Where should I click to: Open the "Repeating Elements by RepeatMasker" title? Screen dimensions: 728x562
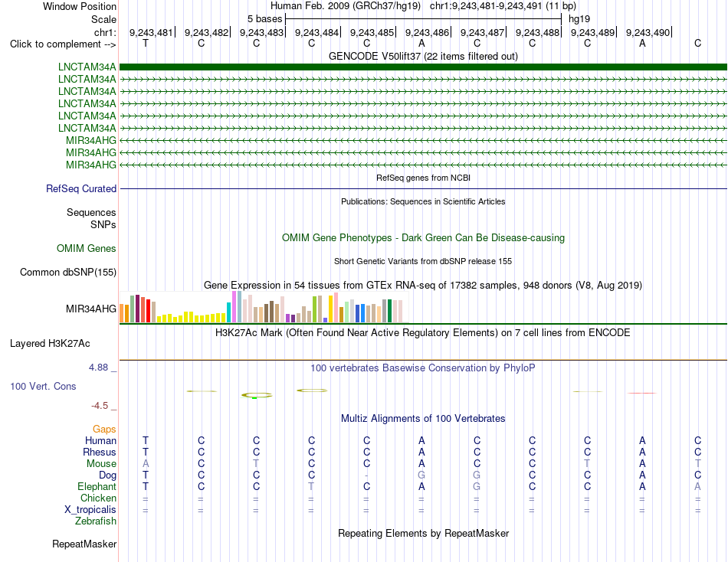(423, 533)
